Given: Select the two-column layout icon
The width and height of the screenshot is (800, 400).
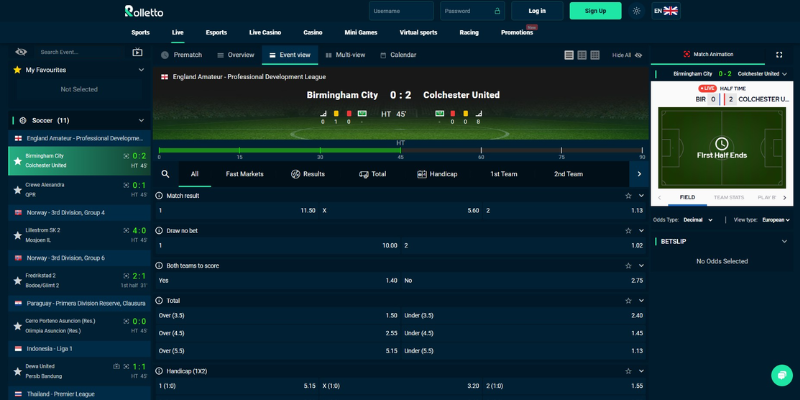Looking at the screenshot, I should point(582,55).
